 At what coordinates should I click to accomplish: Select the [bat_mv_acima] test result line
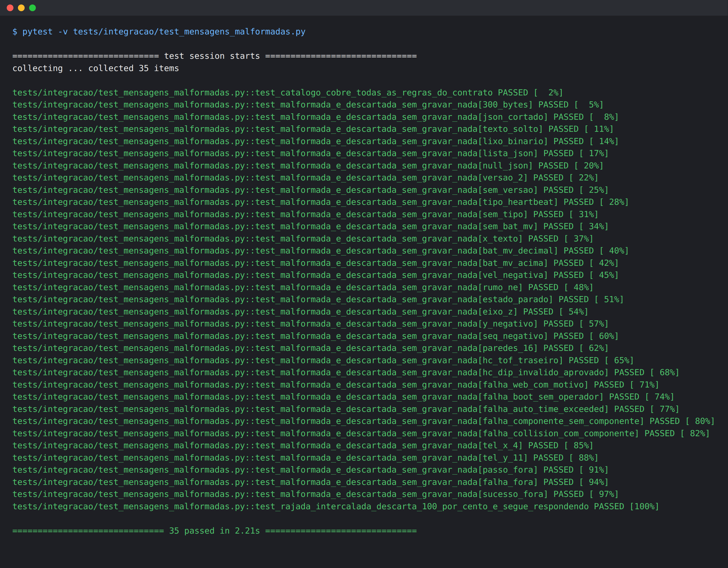316,263
